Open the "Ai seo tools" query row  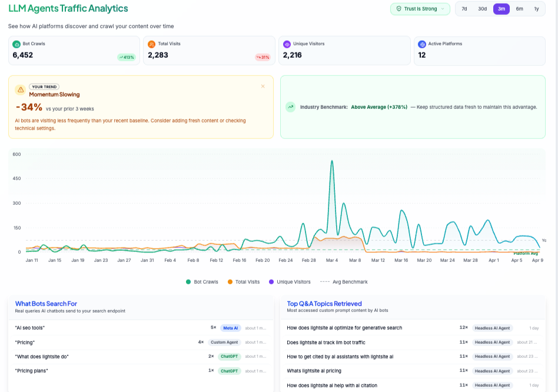coord(30,328)
